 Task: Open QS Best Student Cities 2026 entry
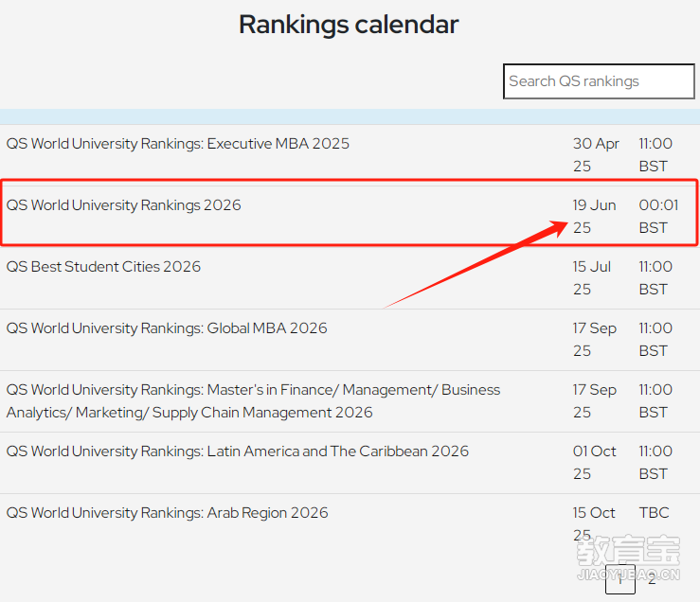[103, 267]
